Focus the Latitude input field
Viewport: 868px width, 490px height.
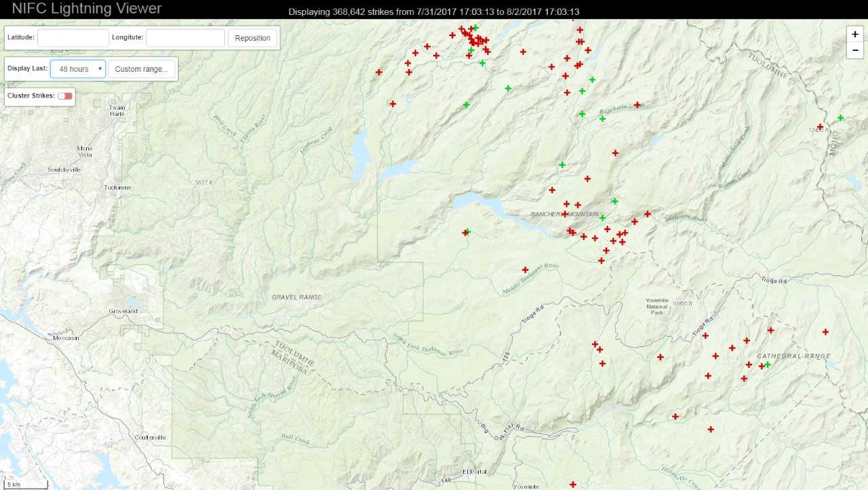coord(73,38)
